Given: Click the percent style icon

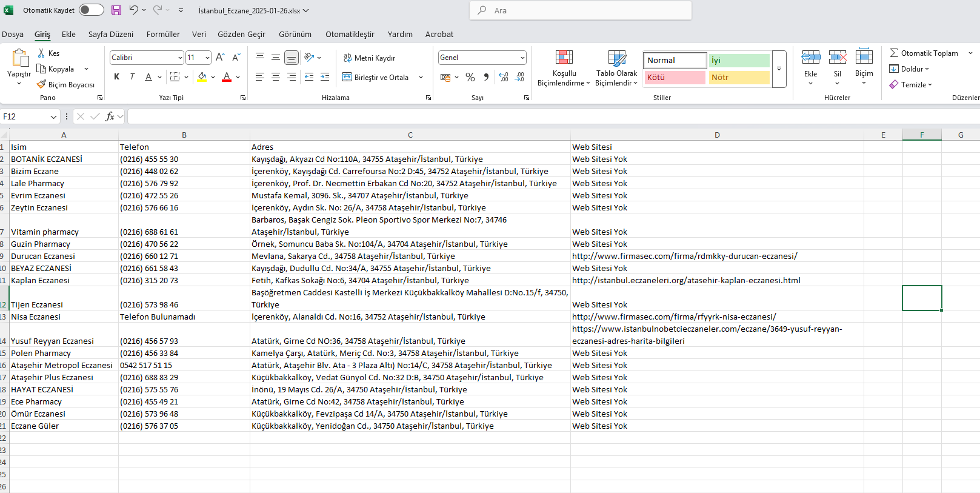Looking at the screenshot, I should pyautogui.click(x=470, y=77).
